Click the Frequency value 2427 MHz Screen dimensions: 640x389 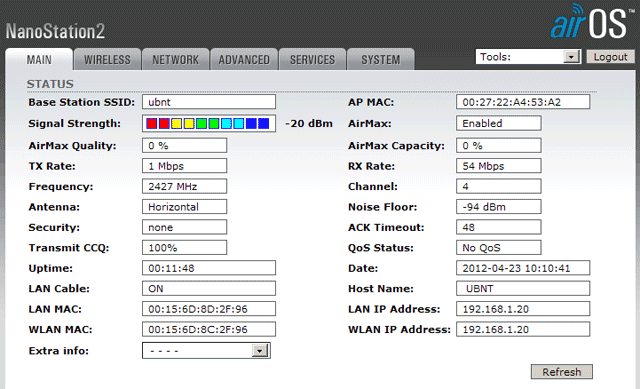pos(184,186)
